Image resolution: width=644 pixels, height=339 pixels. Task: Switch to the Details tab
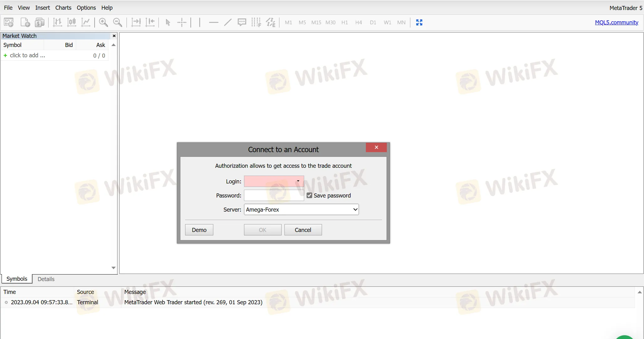(x=46, y=279)
